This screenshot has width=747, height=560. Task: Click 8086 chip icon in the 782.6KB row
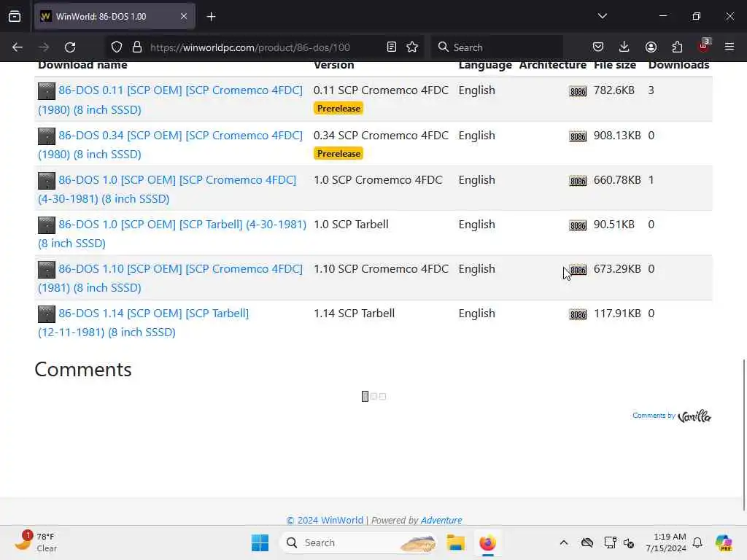tap(578, 91)
